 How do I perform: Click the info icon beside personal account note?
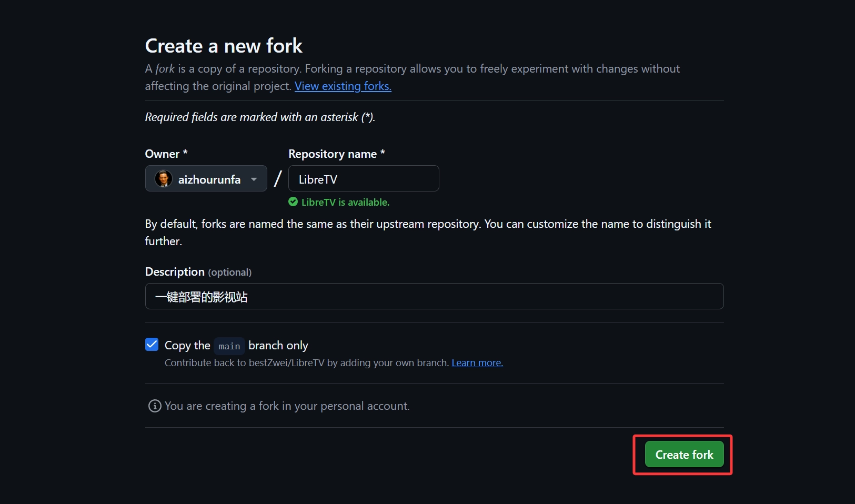coord(155,406)
